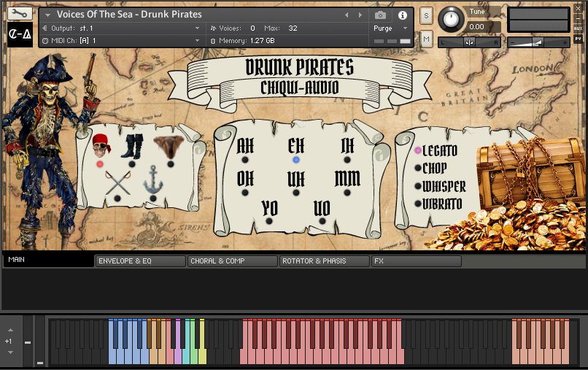The width and height of the screenshot is (588, 370).
Task: Enable the IH vowel radio dot
Action: pos(347,160)
